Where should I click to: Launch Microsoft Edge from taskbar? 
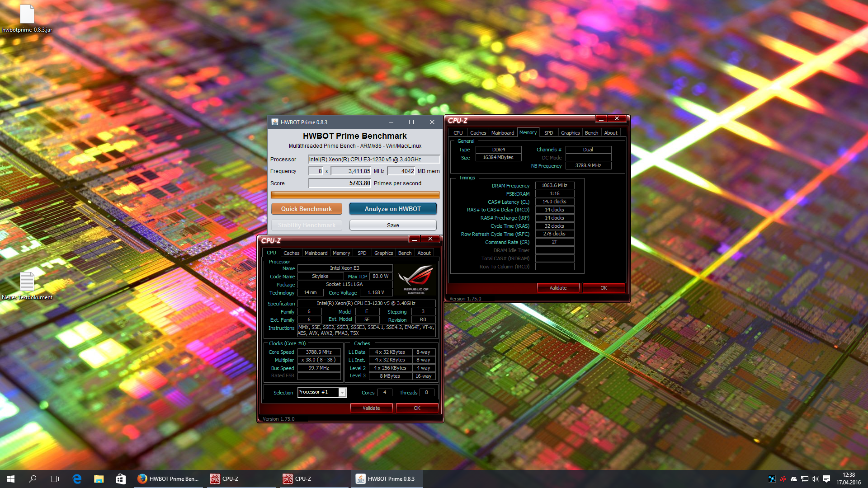77,479
